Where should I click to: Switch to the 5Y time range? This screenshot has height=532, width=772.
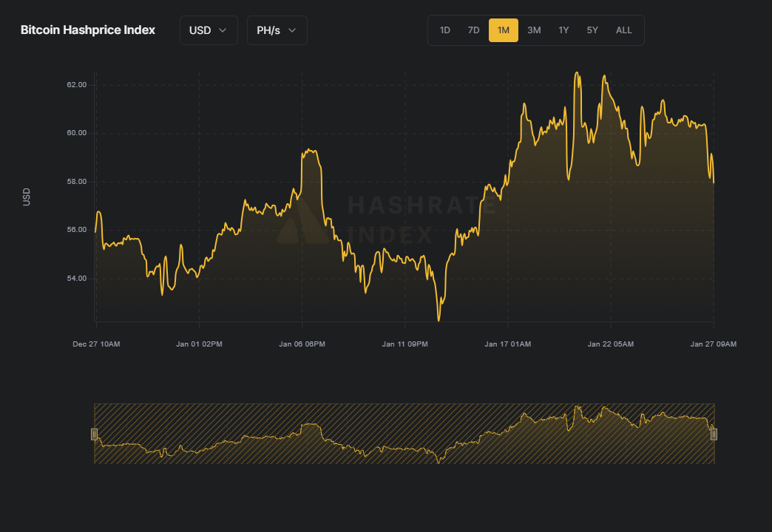(592, 30)
